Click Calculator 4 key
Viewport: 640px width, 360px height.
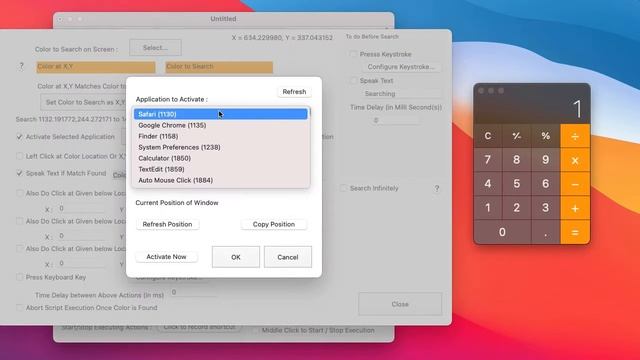point(488,184)
